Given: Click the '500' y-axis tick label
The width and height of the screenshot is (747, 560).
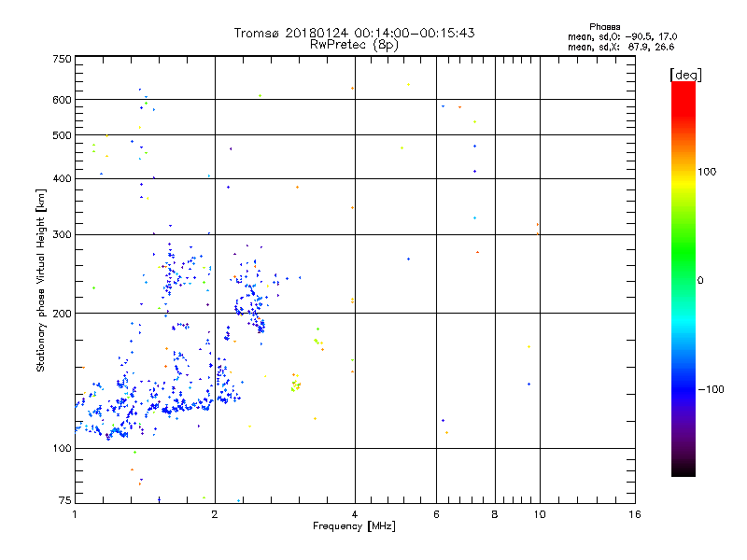Looking at the screenshot, I should 62,135.
